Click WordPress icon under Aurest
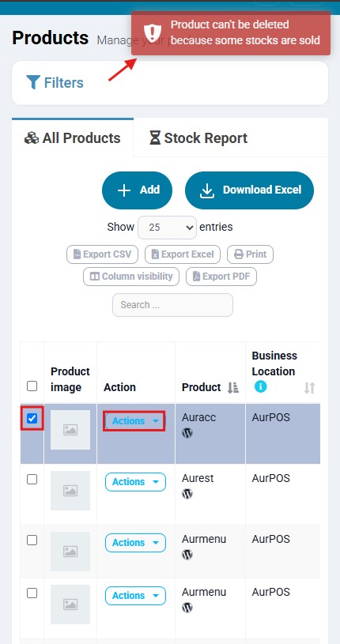The image size is (340, 644). (x=187, y=494)
